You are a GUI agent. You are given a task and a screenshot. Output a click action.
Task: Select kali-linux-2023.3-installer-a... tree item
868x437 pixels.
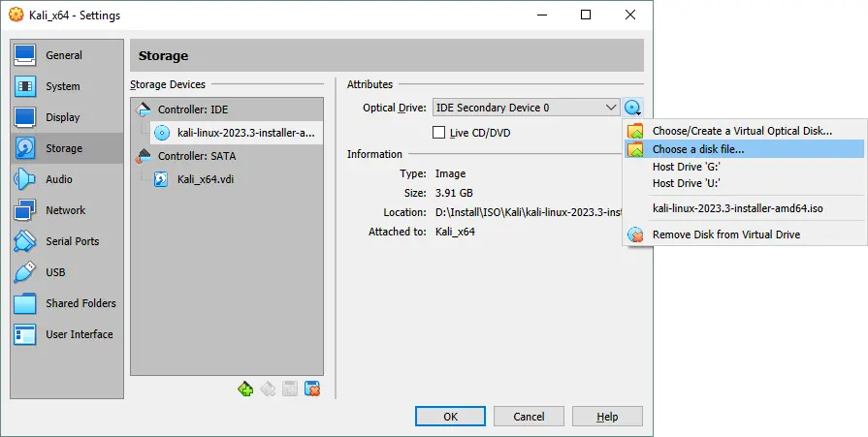[x=245, y=133]
